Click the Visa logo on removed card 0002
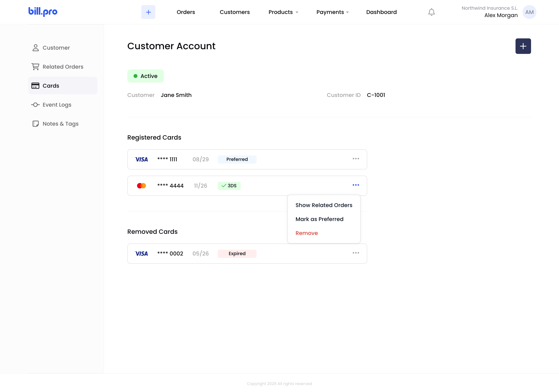Image resolution: width=559 pixels, height=392 pixels. [x=141, y=253]
